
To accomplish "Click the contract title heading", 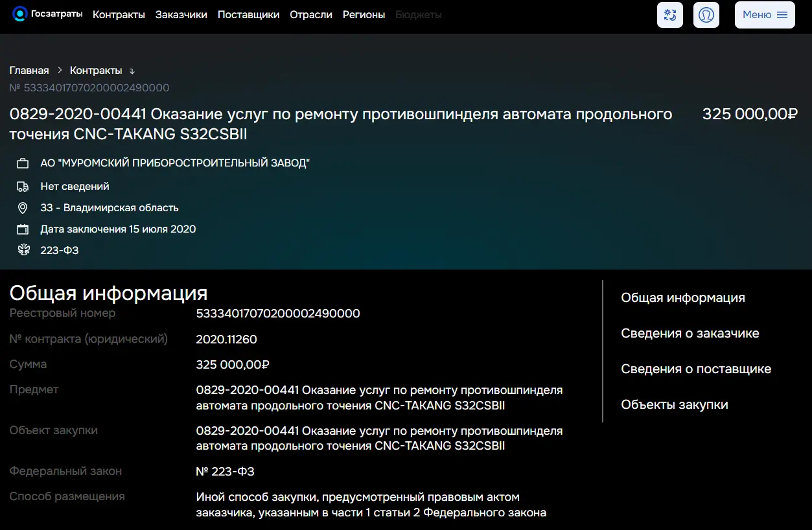I will (341, 124).
